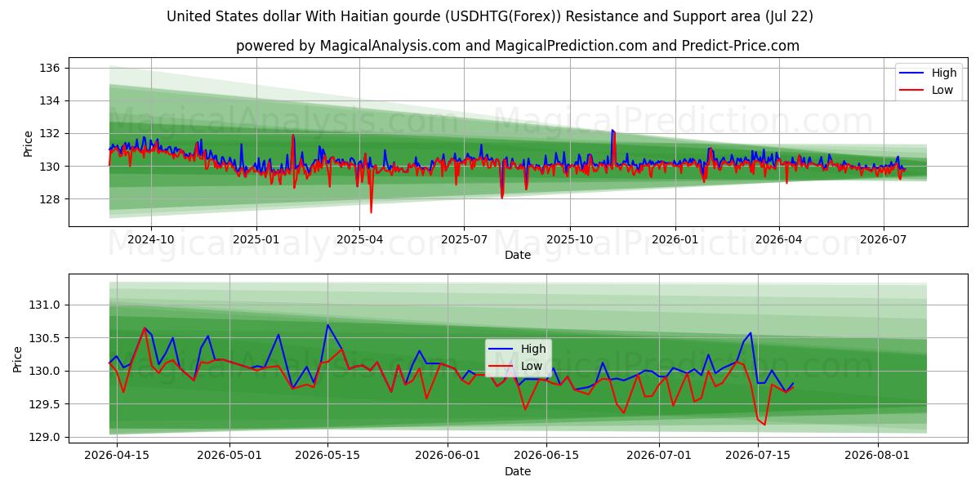Click the chart title mentioning USDHTG(Forex)

pos(490,16)
